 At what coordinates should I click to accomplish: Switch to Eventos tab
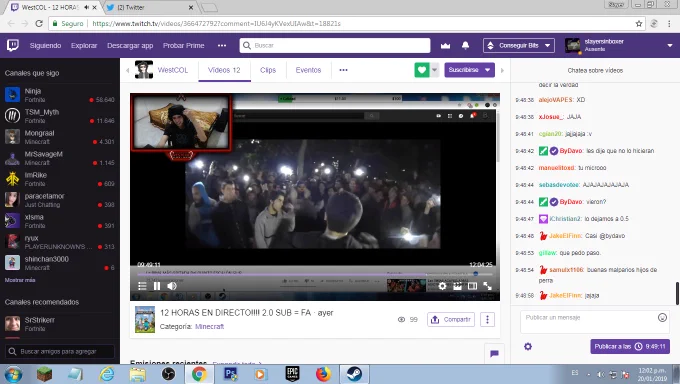point(308,70)
